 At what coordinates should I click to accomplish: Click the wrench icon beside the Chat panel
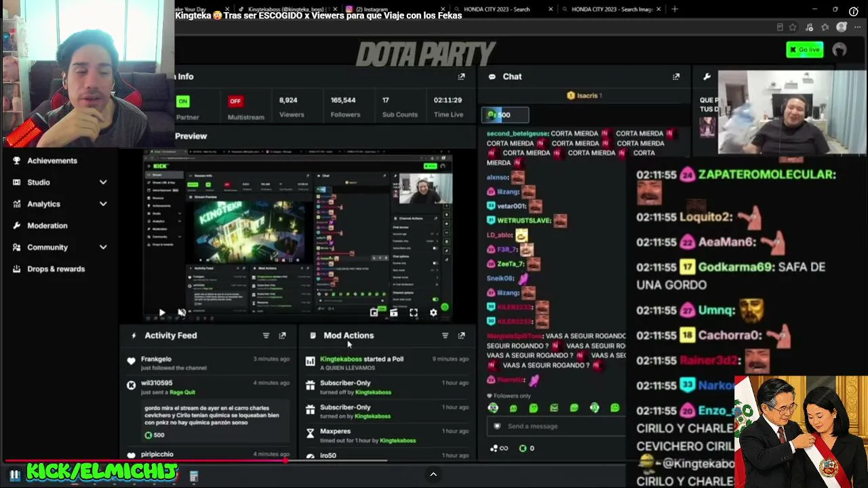[x=707, y=77]
